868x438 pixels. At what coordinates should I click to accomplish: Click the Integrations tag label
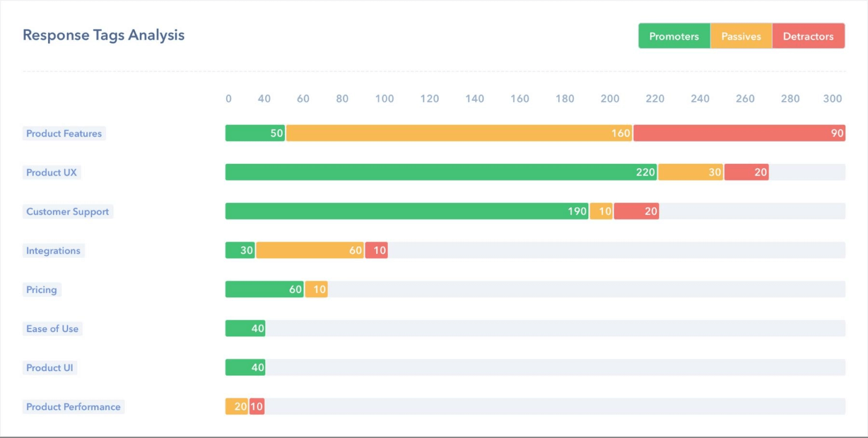pyautogui.click(x=53, y=251)
